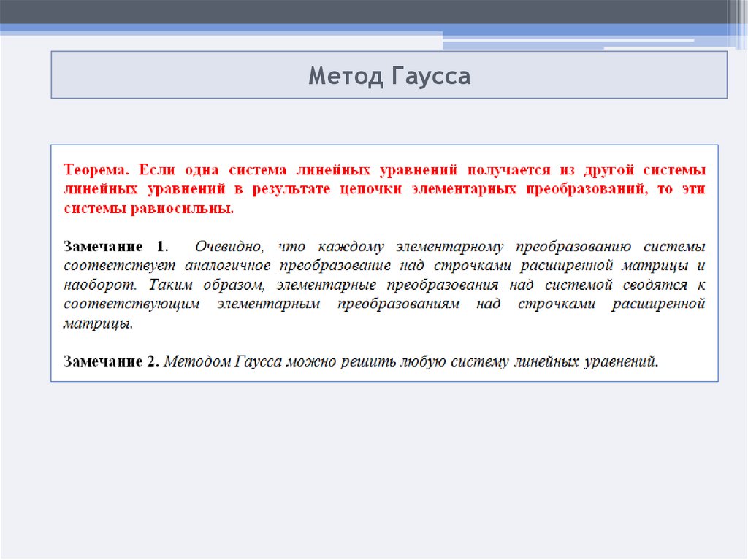Click the slide title "Метод Гаусса"
This screenshot has height=560, width=748.
click(389, 75)
